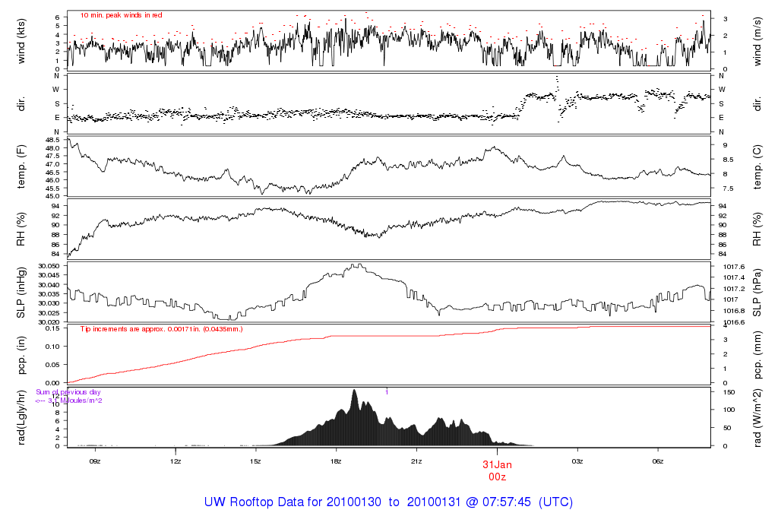The height and width of the screenshot is (532, 778).
Task: Click the right 'RH (%)' axis label
Action: point(757,230)
